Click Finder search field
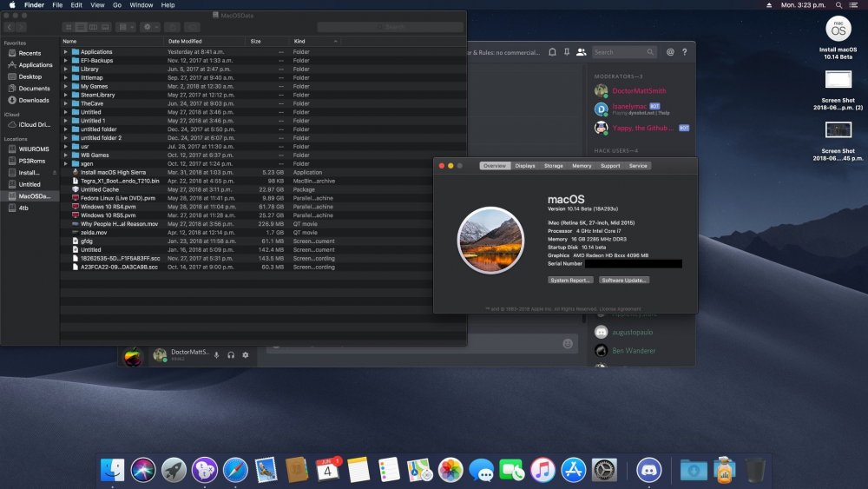 [391, 27]
